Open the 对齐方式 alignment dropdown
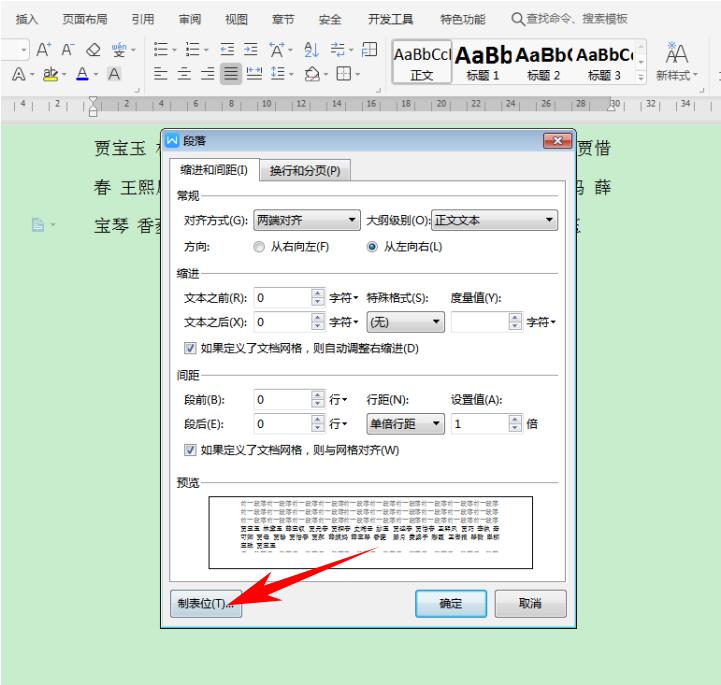This screenshot has width=721, height=685. [307, 220]
